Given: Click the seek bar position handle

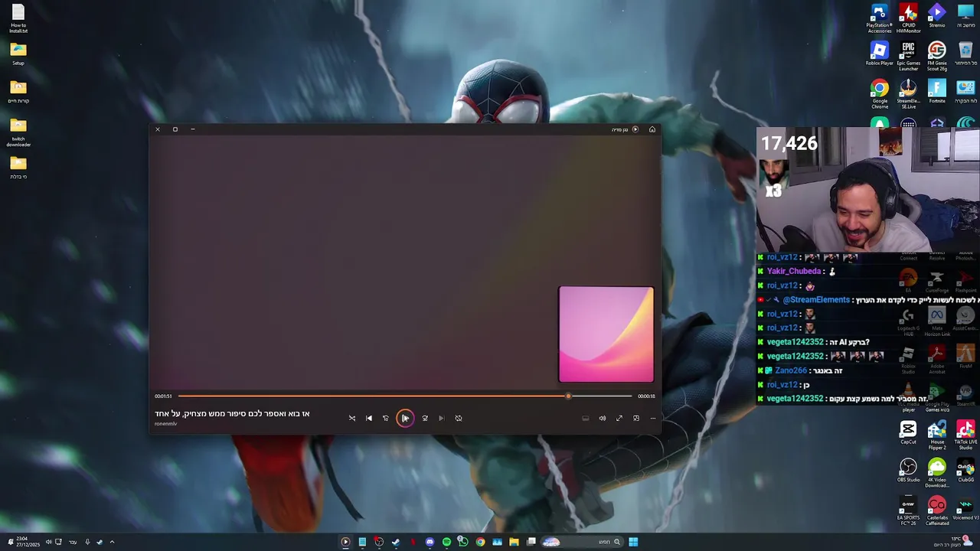Looking at the screenshot, I should (x=568, y=396).
